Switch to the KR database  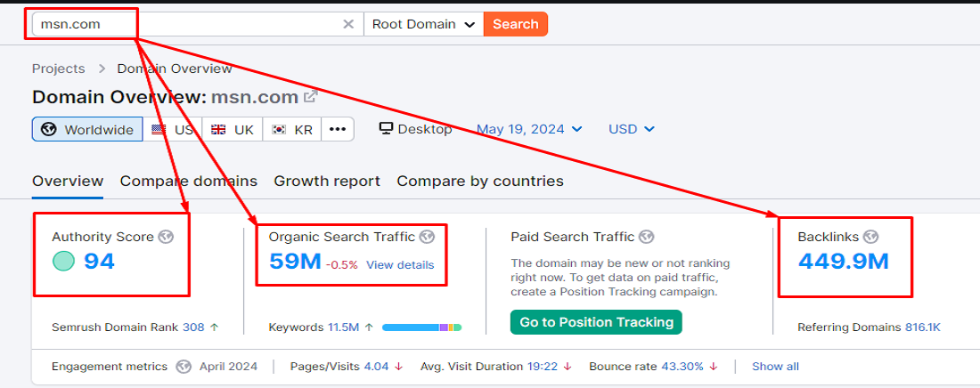click(x=292, y=129)
